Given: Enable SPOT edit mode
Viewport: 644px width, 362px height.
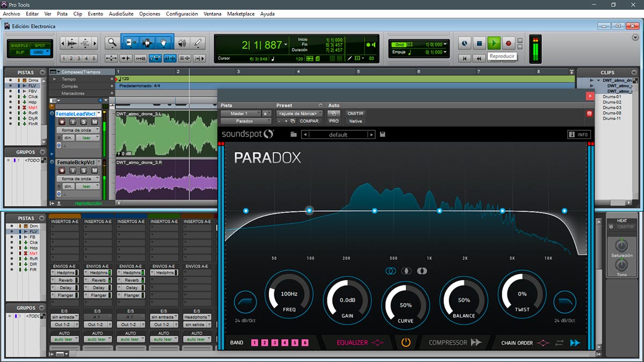Looking at the screenshot, I should pyautogui.click(x=40, y=46).
